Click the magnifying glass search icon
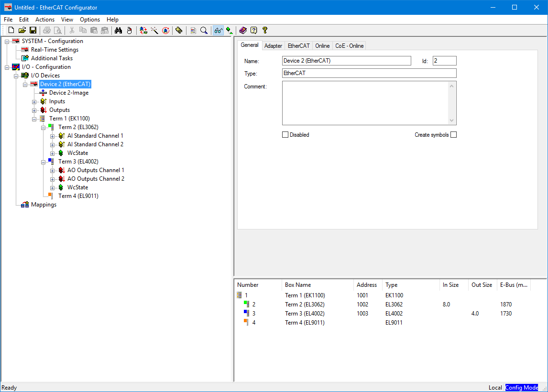548x392 pixels. (204, 31)
